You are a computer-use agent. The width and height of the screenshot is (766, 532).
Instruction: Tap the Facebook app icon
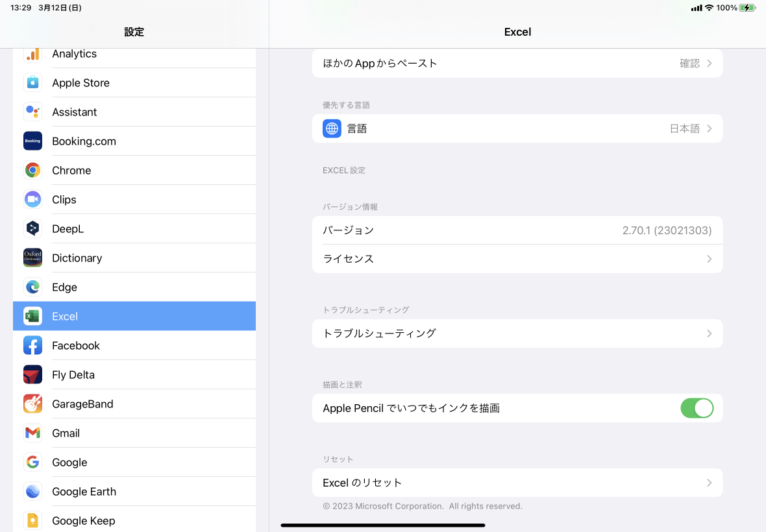pyautogui.click(x=32, y=346)
